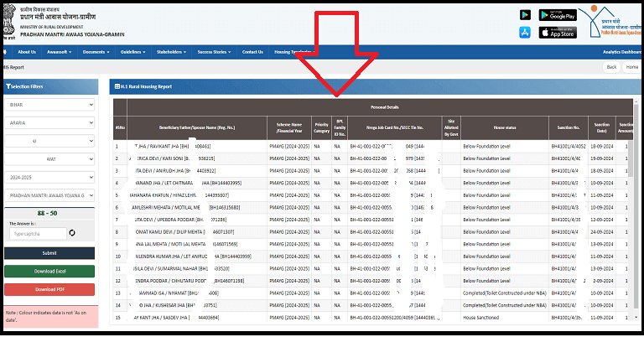Click the Personal Details header band

[x=380, y=107]
